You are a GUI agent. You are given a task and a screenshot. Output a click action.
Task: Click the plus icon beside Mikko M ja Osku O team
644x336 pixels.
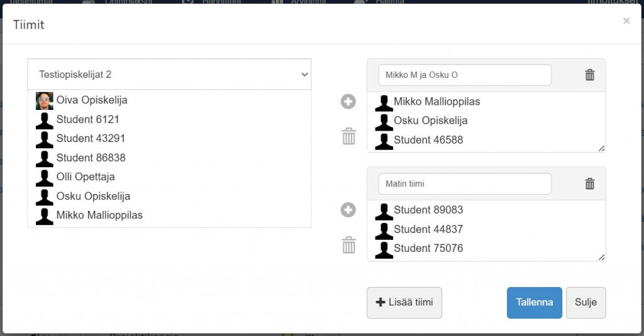pyautogui.click(x=348, y=101)
